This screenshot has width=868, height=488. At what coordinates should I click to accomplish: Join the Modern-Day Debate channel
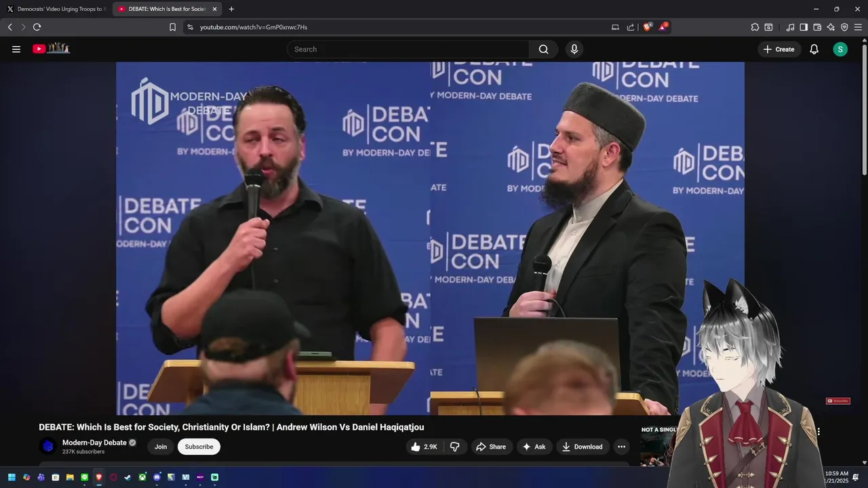(x=161, y=447)
